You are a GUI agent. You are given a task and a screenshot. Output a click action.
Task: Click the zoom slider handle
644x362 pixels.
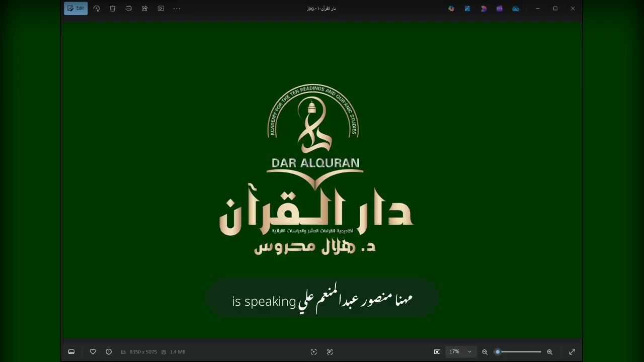pos(498,352)
